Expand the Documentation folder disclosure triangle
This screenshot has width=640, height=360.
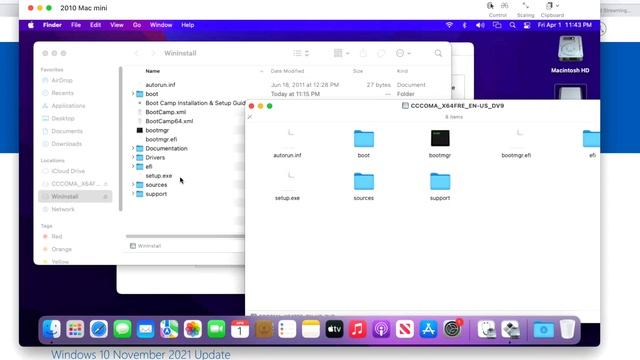(133, 148)
